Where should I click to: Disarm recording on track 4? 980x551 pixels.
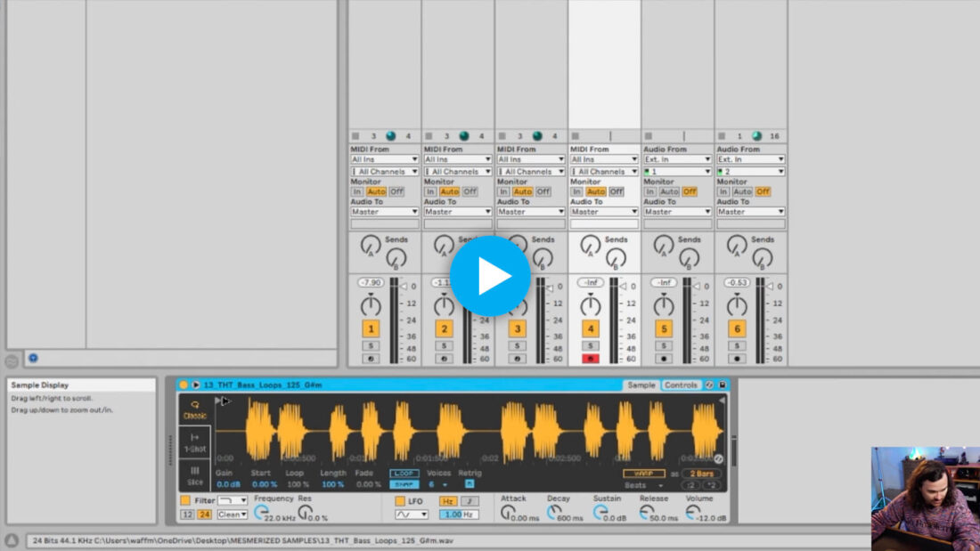click(590, 359)
